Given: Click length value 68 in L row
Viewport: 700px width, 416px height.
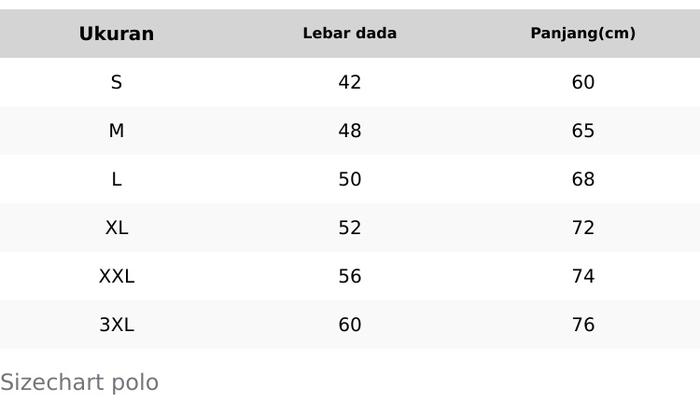Looking at the screenshot, I should pos(583,179).
